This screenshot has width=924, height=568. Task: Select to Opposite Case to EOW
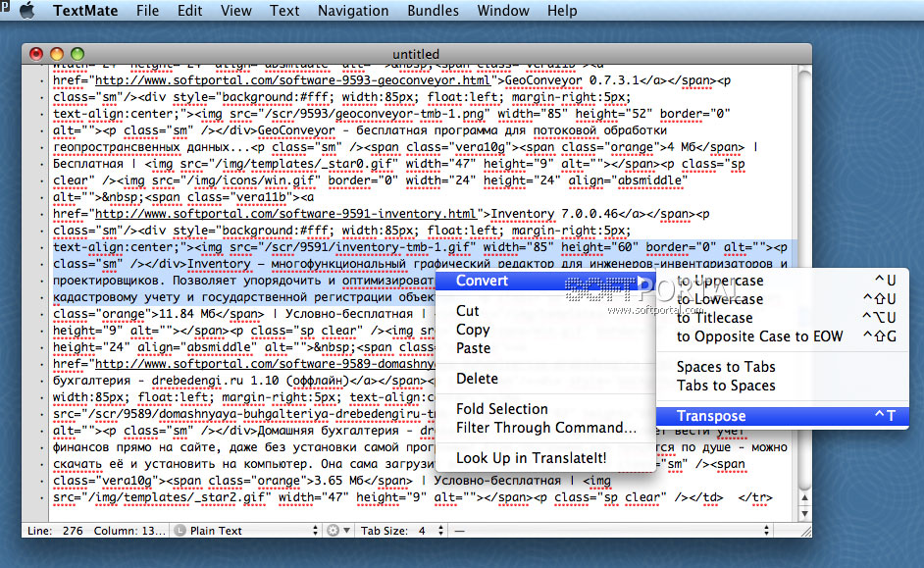pos(783,336)
